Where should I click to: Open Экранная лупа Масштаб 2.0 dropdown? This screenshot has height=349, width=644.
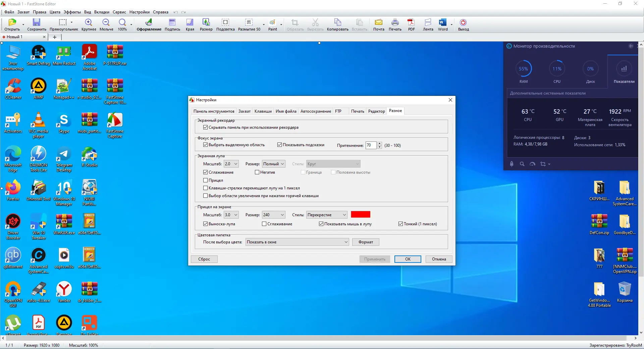231,164
